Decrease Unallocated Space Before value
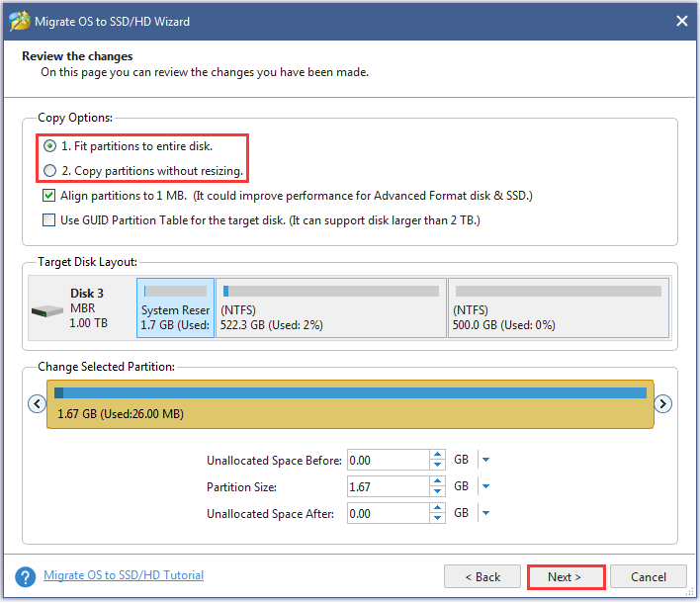The image size is (700, 603). pos(437,465)
